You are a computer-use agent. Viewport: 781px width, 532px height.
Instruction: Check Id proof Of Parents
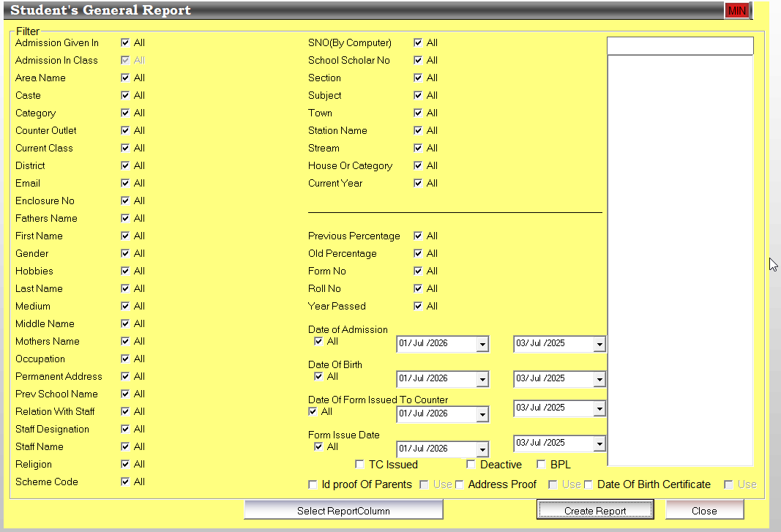pos(313,484)
